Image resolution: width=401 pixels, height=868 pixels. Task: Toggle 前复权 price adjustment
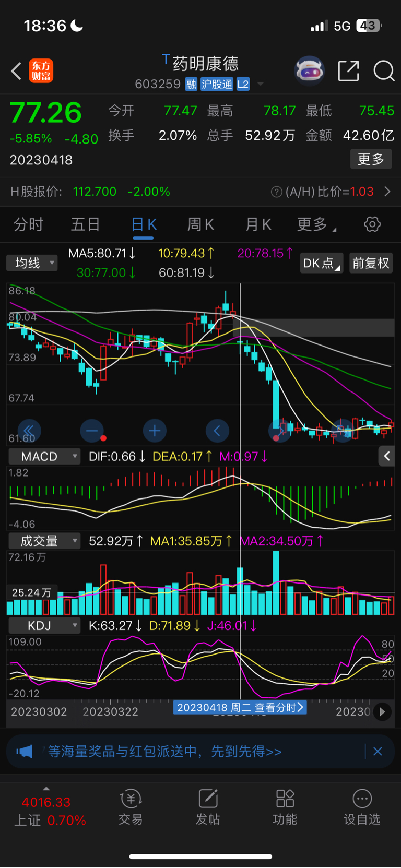point(371,263)
